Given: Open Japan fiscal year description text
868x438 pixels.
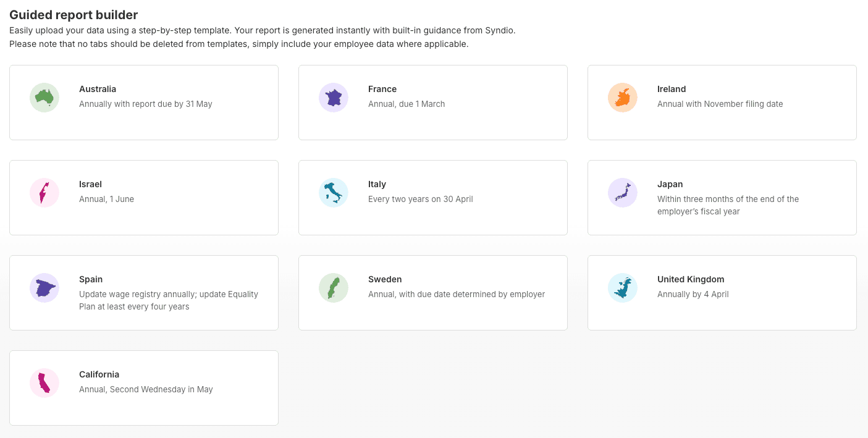Looking at the screenshot, I should tap(728, 205).
